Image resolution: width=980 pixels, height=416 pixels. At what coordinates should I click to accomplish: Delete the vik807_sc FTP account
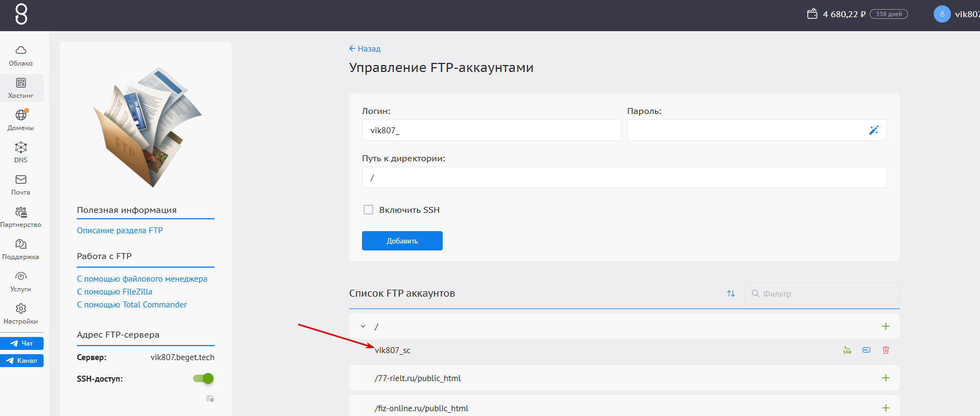click(886, 350)
